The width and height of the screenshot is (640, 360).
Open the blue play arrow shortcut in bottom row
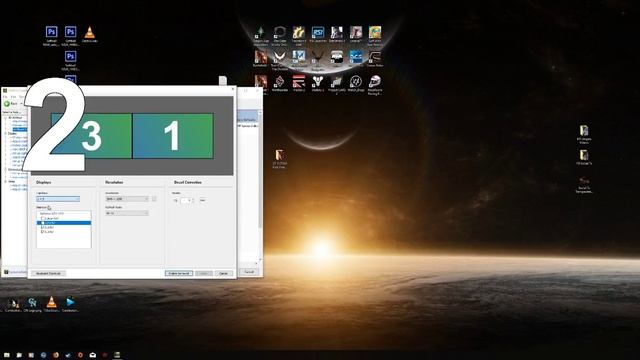[70, 302]
